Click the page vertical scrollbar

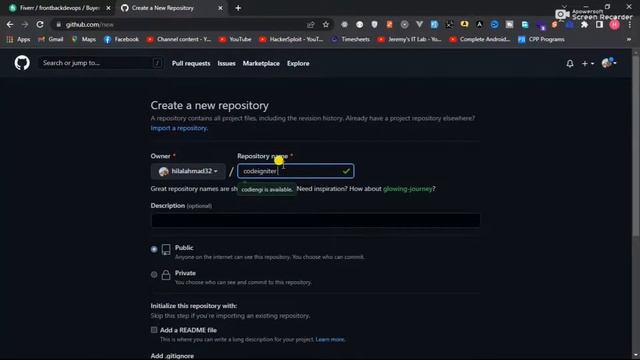click(x=636, y=146)
